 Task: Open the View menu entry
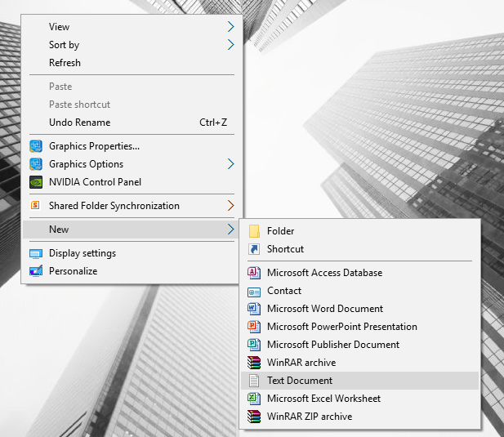pos(132,27)
